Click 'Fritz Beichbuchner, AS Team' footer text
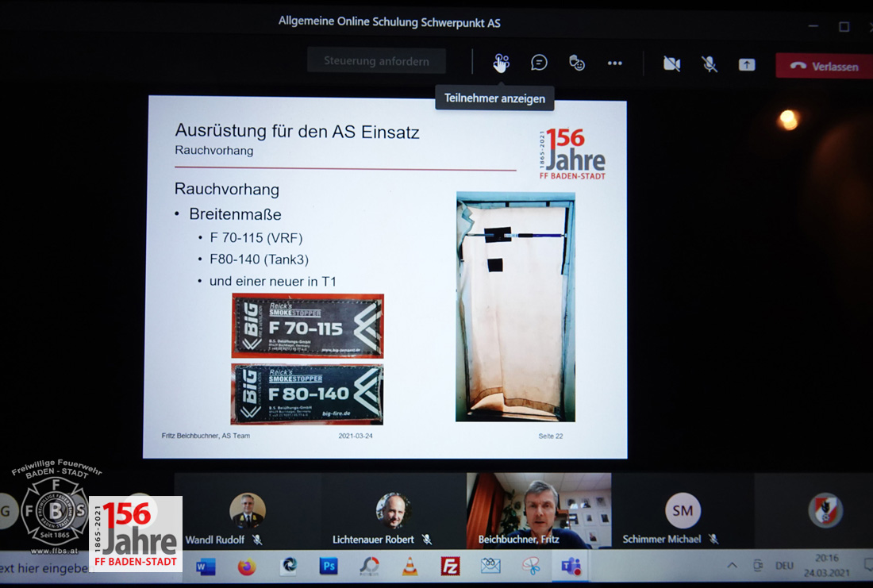The width and height of the screenshot is (873, 588). point(206,436)
